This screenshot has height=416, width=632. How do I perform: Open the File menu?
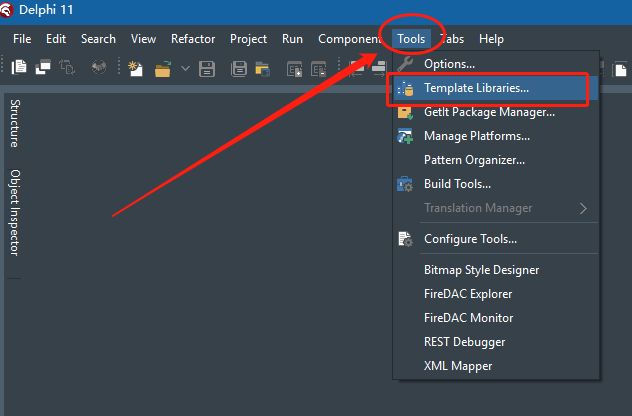pyautogui.click(x=22, y=39)
